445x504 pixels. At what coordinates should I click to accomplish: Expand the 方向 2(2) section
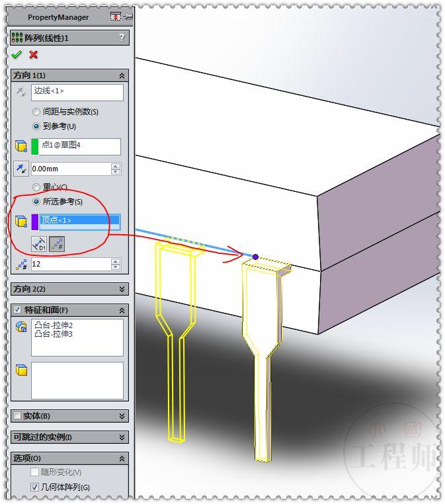pyautogui.click(x=122, y=289)
